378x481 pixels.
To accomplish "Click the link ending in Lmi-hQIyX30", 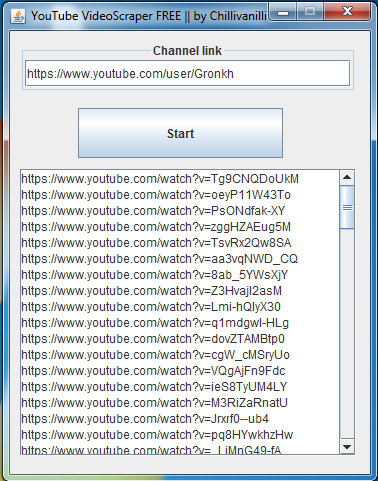I will click(x=151, y=307).
